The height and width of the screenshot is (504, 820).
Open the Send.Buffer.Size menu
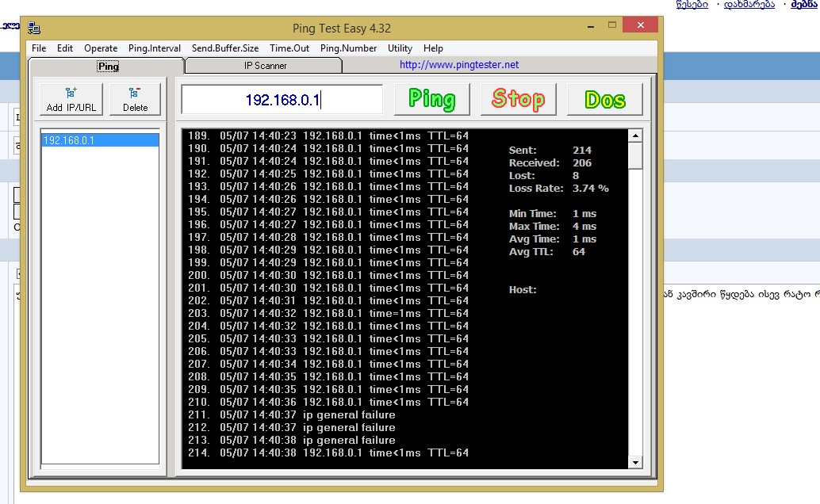point(225,48)
